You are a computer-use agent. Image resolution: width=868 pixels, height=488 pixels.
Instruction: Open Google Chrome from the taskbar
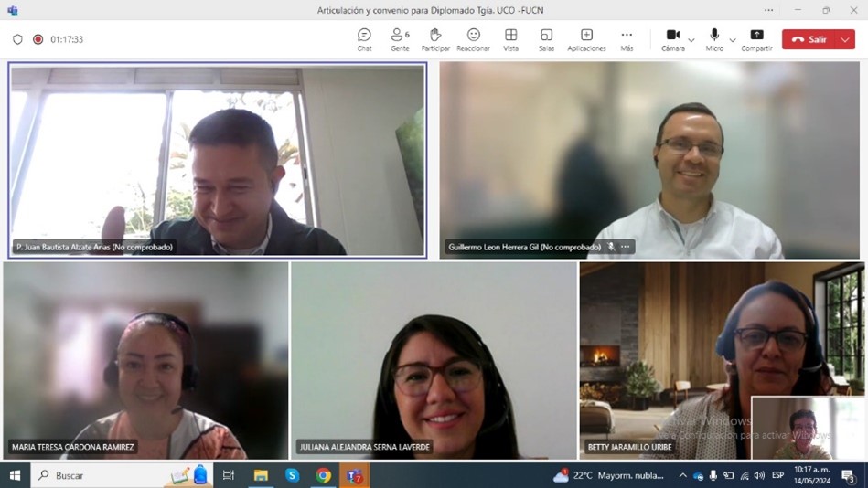click(323, 475)
